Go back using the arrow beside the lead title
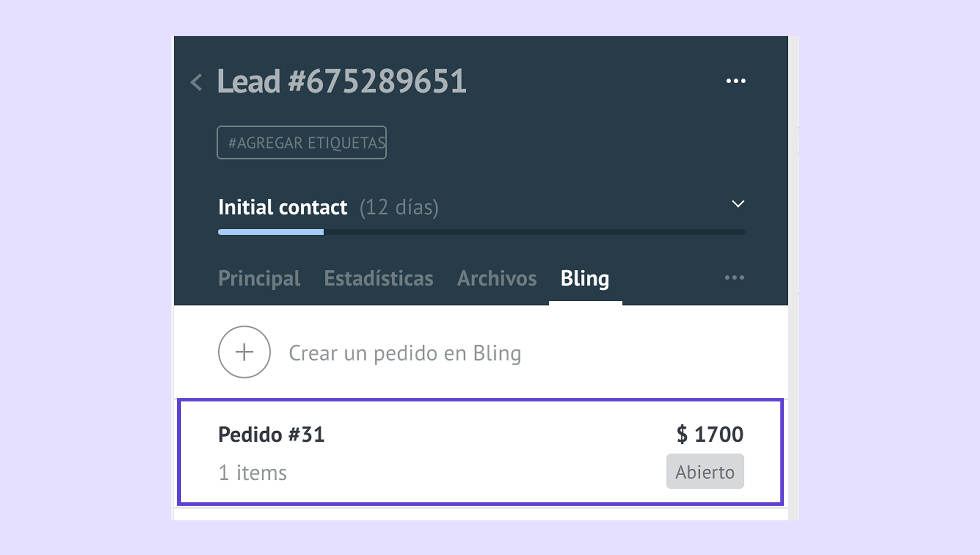The image size is (980, 555). pos(196,82)
